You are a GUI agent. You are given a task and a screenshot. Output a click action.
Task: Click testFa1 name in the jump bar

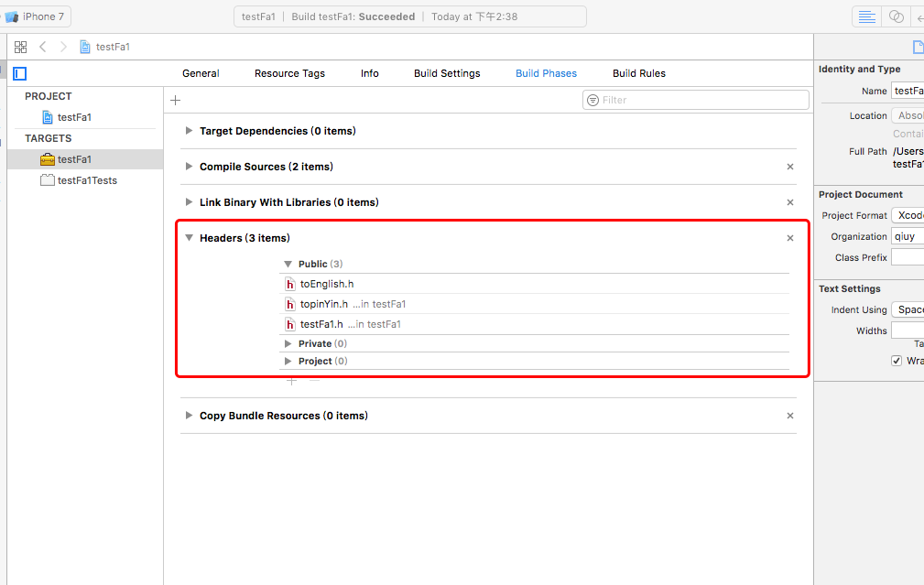(x=113, y=47)
